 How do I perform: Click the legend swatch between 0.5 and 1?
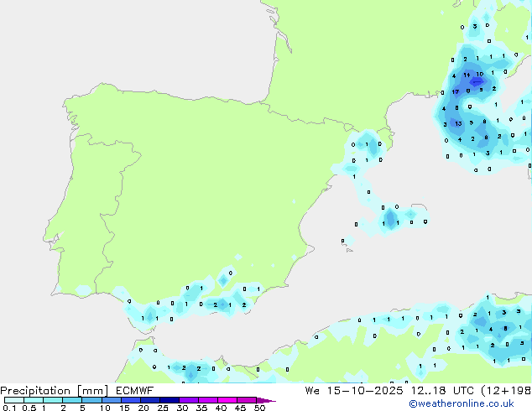click(34, 400)
